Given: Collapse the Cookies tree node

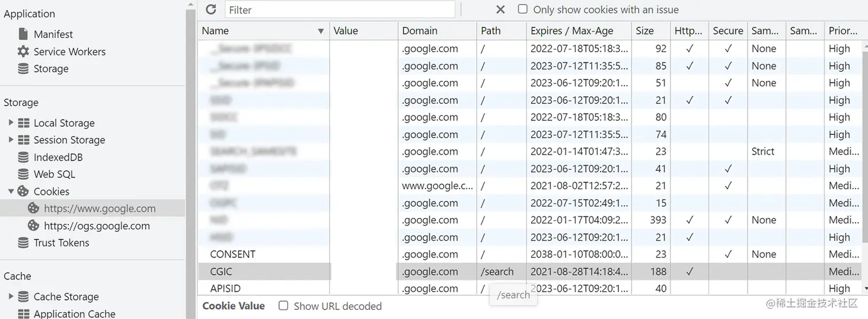Looking at the screenshot, I should (11, 191).
